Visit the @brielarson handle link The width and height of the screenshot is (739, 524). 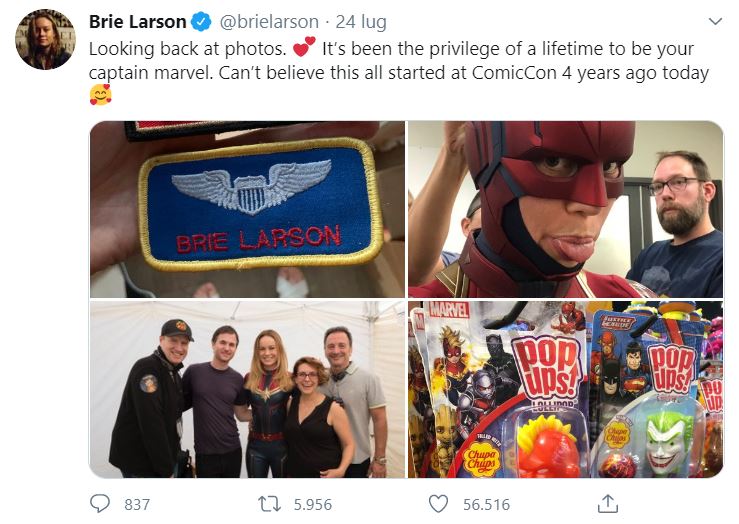pos(269,22)
